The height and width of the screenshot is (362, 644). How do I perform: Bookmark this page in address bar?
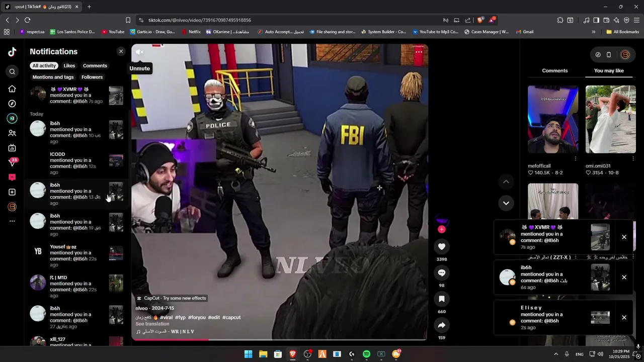point(128,20)
